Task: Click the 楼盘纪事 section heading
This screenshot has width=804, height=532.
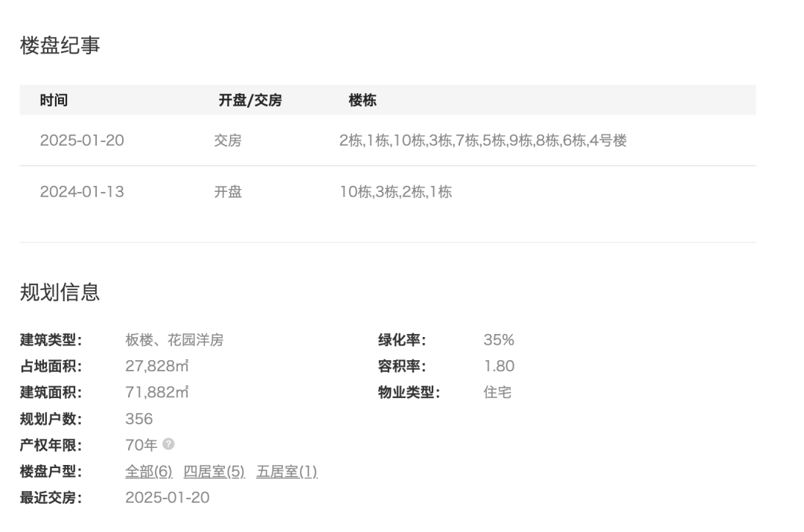Action: coord(60,45)
